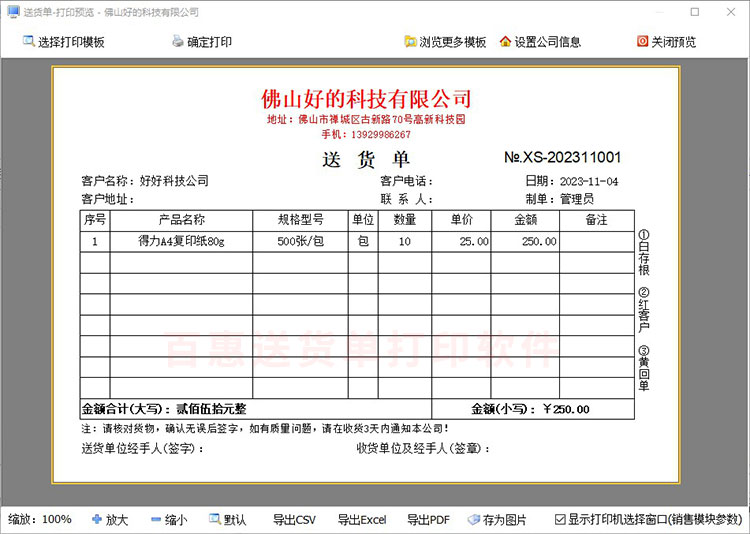Export document with 导出CSV

[x=294, y=520]
